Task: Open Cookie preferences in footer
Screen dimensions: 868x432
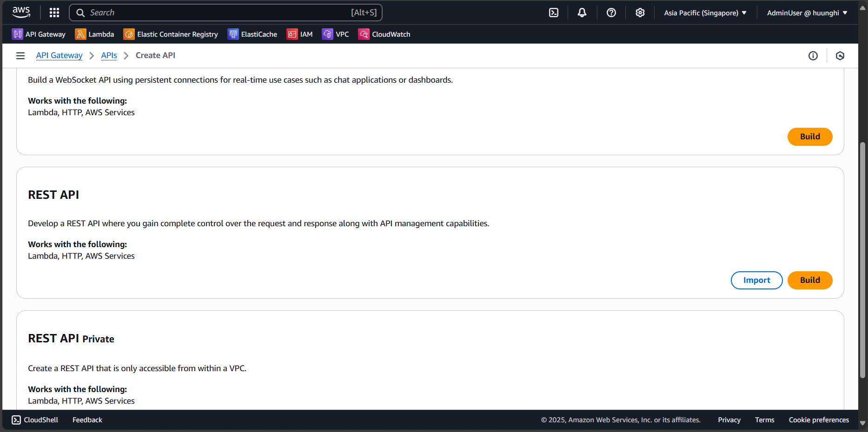Action: point(819,420)
